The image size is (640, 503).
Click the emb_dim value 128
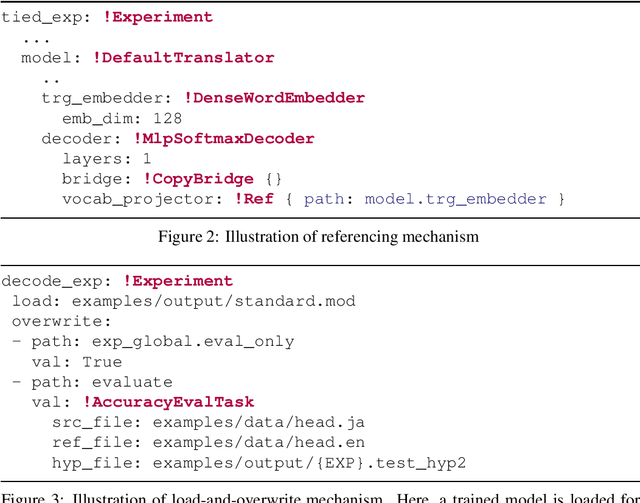click(x=167, y=118)
